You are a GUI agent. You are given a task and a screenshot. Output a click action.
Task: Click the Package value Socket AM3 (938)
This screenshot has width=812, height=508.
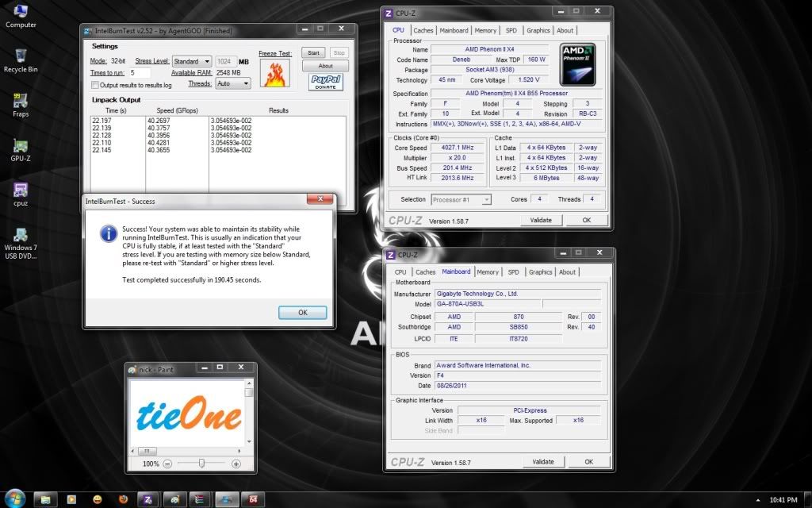pyautogui.click(x=489, y=70)
